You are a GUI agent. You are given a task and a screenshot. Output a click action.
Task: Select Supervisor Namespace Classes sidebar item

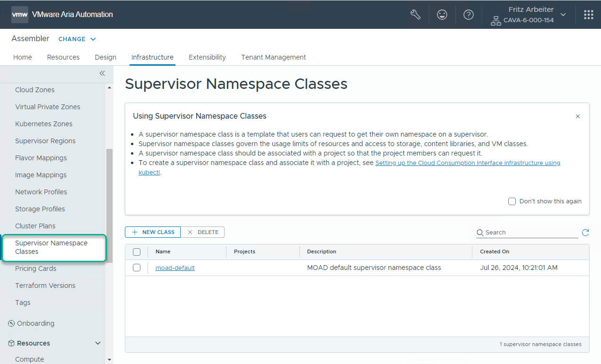click(54, 247)
